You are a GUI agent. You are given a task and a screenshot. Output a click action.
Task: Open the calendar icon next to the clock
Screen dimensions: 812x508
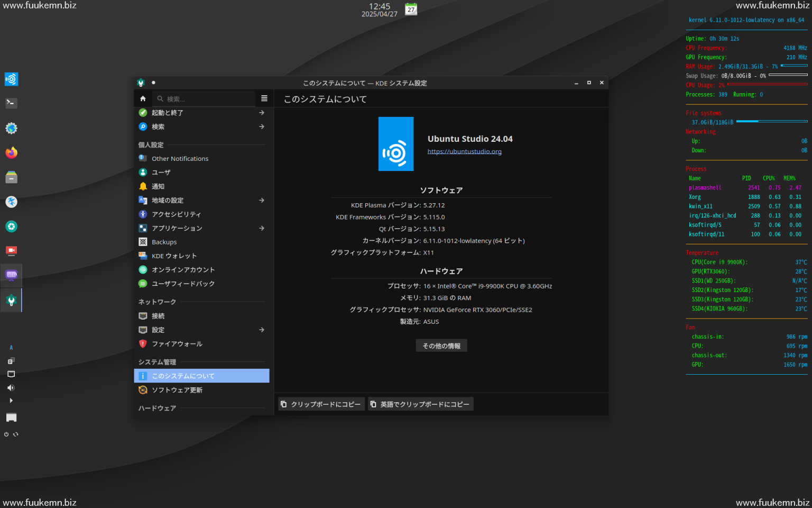click(x=411, y=9)
